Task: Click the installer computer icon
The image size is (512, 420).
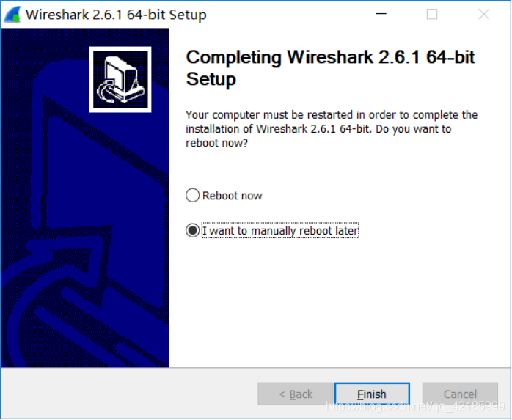Action: (120, 79)
